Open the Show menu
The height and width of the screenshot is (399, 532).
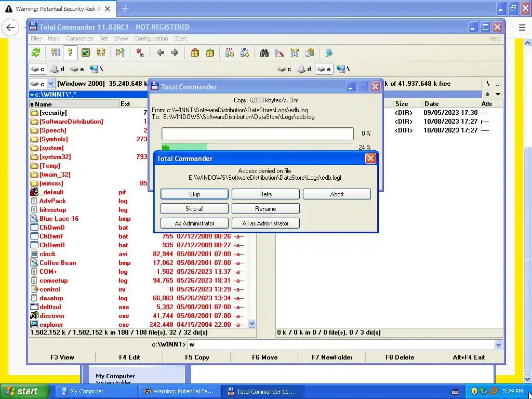tap(121, 38)
